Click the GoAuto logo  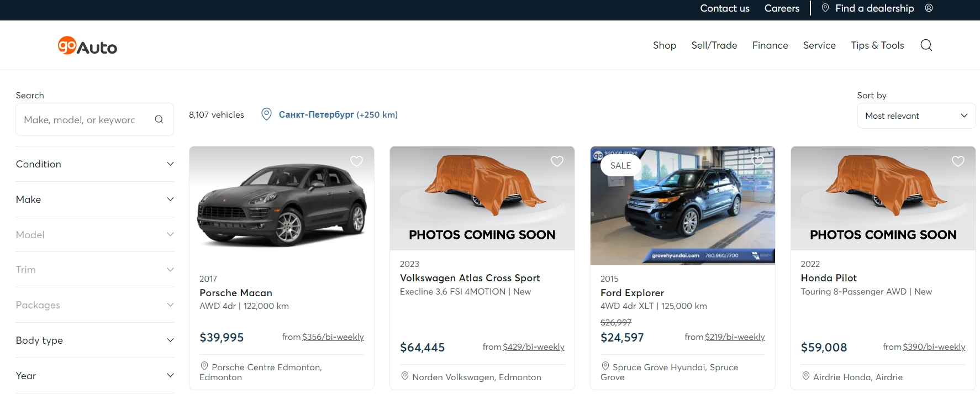pos(87,46)
